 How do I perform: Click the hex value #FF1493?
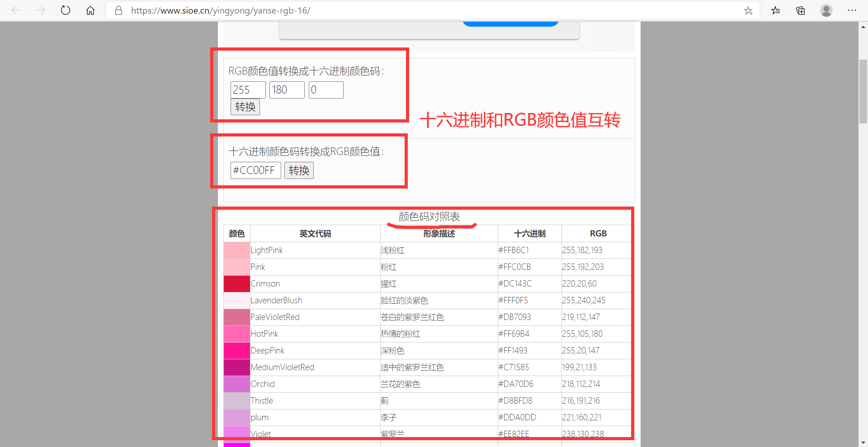[x=513, y=351]
